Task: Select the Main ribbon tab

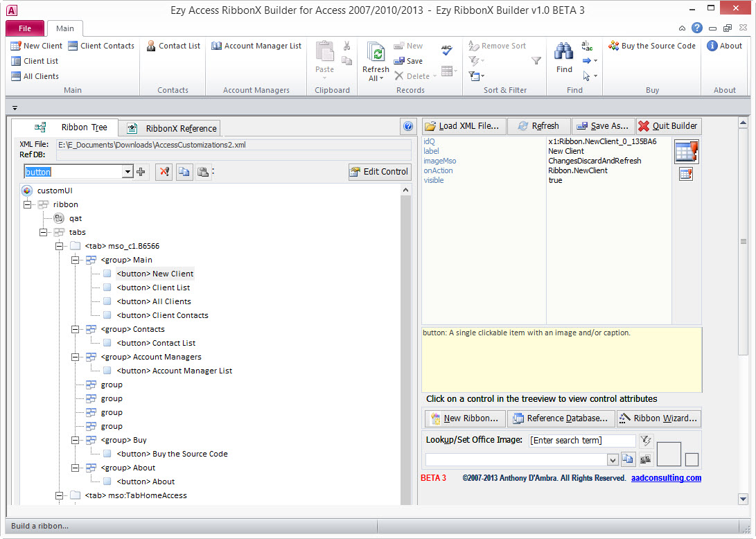Action: pyautogui.click(x=65, y=28)
